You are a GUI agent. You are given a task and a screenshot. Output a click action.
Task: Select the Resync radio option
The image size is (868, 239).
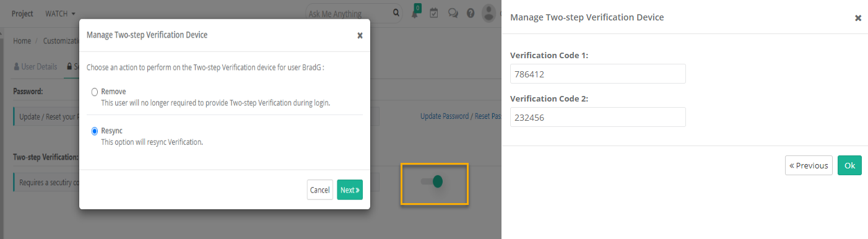click(x=95, y=131)
